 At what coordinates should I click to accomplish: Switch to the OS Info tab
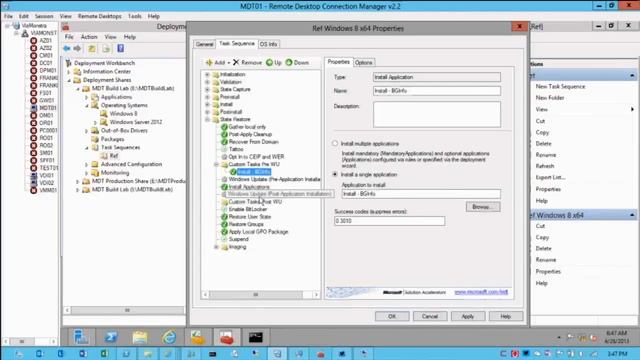[268, 44]
